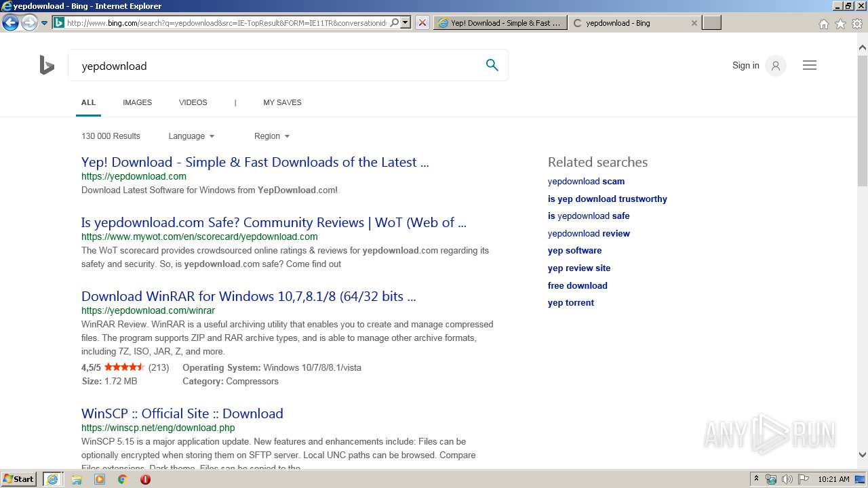Open Is yepdownload.com Safe result link
The image size is (868, 488).
[274, 222]
